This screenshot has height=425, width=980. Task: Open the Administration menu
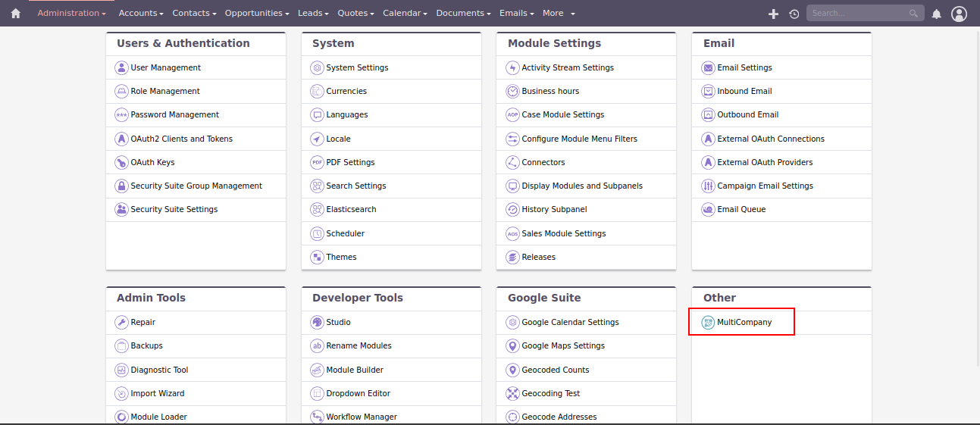pyautogui.click(x=72, y=13)
